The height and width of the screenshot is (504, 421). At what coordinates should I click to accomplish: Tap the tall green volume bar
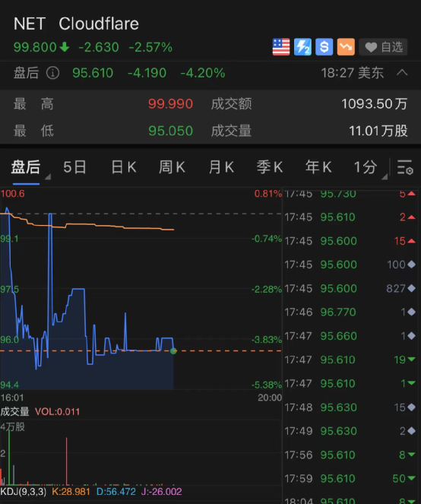9,458
